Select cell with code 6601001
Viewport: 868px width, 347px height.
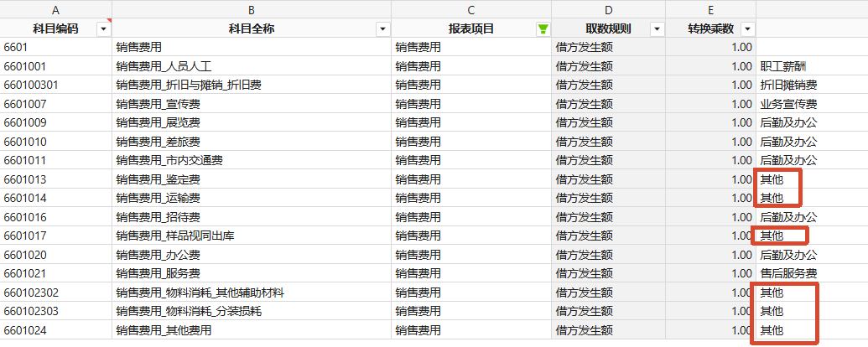(x=56, y=66)
